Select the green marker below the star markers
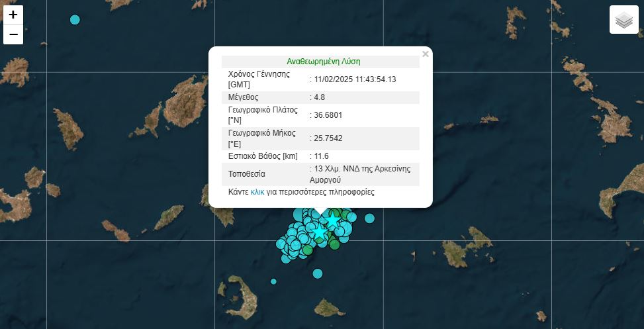 334,244
